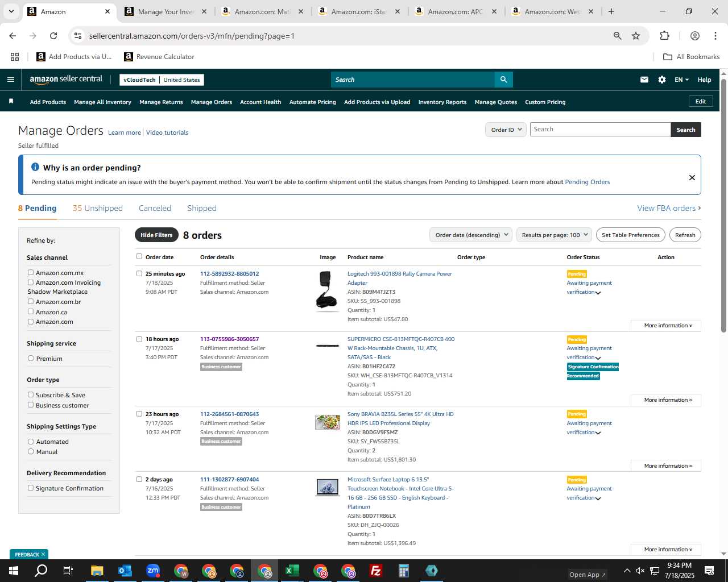
Task: Open the settings gear icon
Action: (x=662, y=80)
